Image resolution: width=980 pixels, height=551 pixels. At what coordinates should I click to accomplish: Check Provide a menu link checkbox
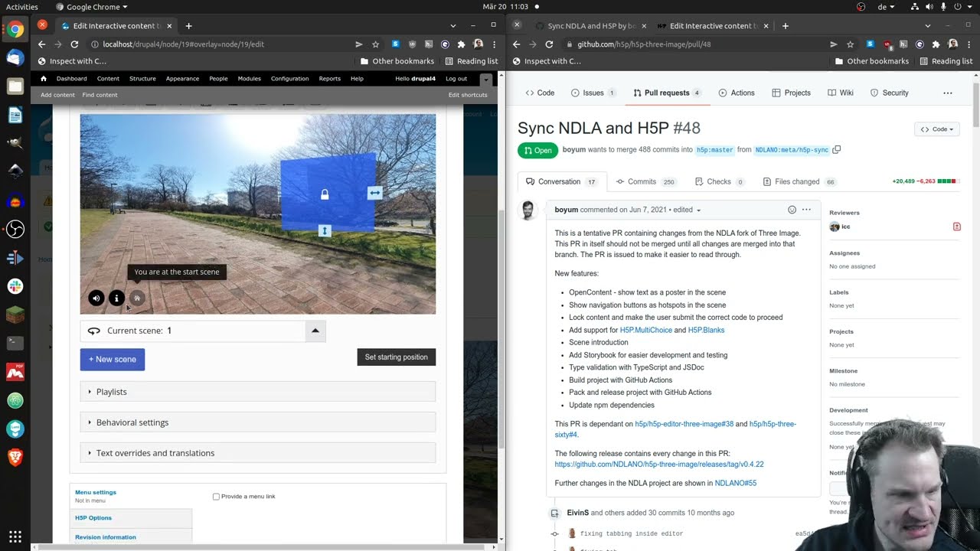pyautogui.click(x=216, y=497)
